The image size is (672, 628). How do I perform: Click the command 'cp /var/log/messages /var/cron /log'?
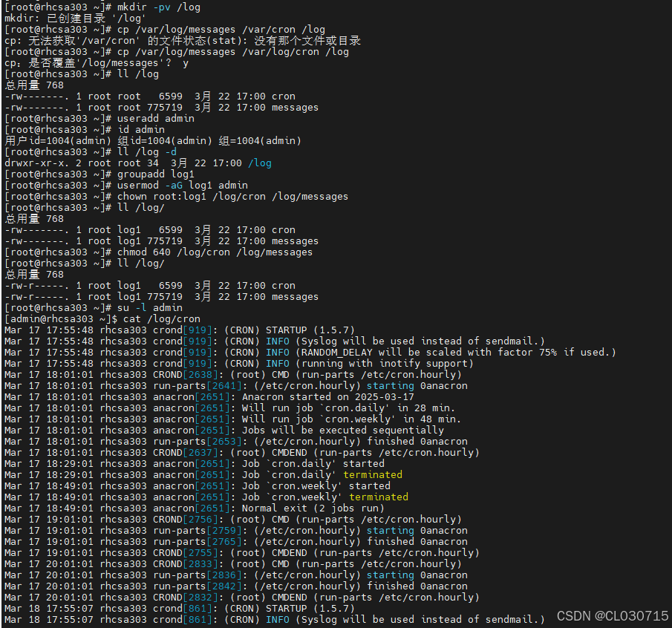click(x=165, y=30)
